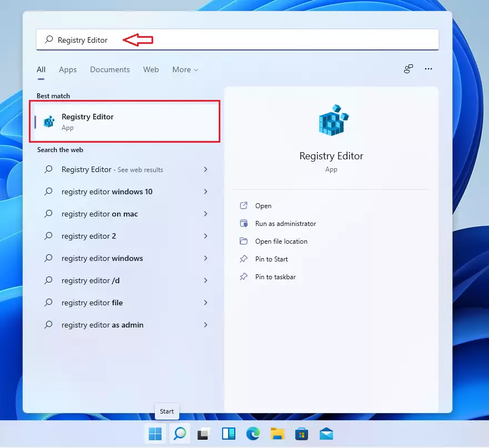
Task: Expand arrow for 'registry editor windows 10'
Action: pos(205,192)
